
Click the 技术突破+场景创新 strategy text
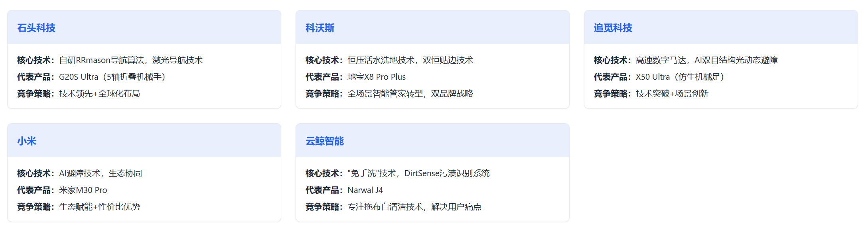pyautogui.click(x=672, y=94)
